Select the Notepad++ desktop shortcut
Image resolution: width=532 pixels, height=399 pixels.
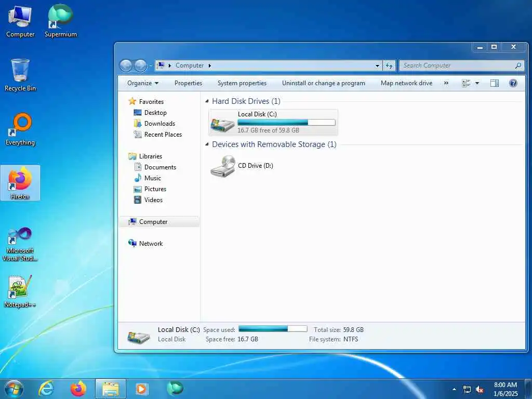20,291
